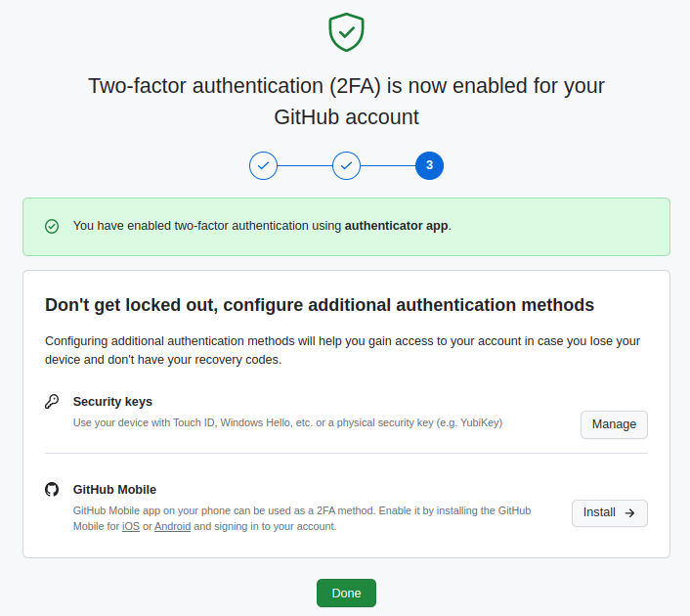Click the GitHub Mobile heading
This screenshot has width=690, height=616.
click(114, 490)
